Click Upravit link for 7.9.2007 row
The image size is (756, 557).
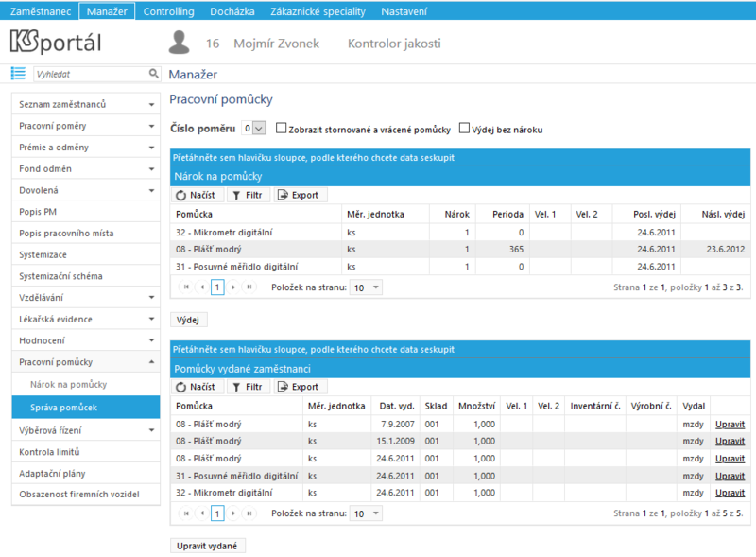coord(730,425)
